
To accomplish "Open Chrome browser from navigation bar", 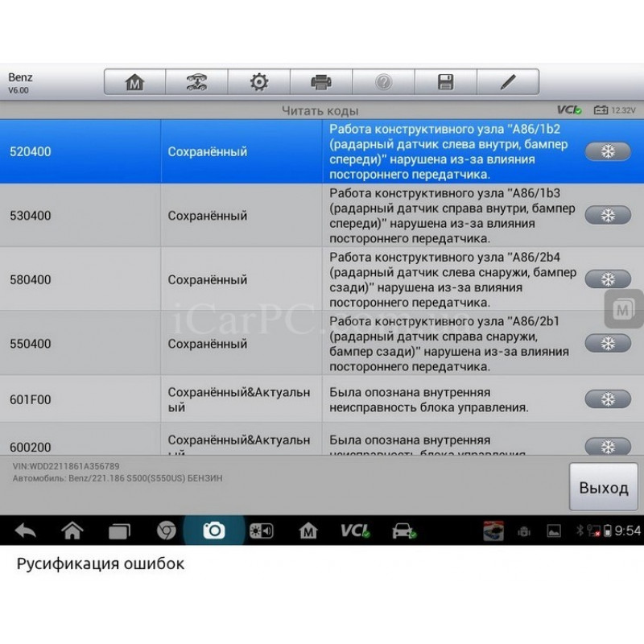I will click(x=166, y=530).
